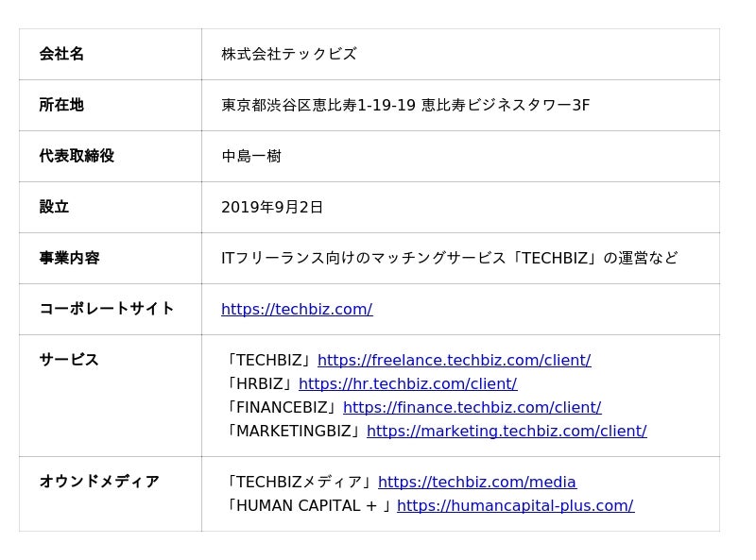Click the freelance.techbiz.com client link
Image resolution: width=756 pixels, height=560 pixels.
[x=454, y=360]
